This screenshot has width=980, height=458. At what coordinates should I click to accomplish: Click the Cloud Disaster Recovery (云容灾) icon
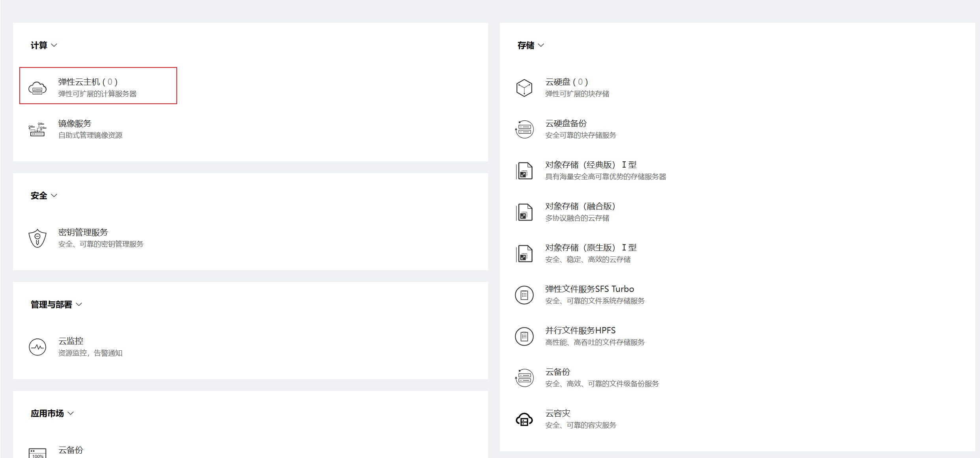point(524,419)
